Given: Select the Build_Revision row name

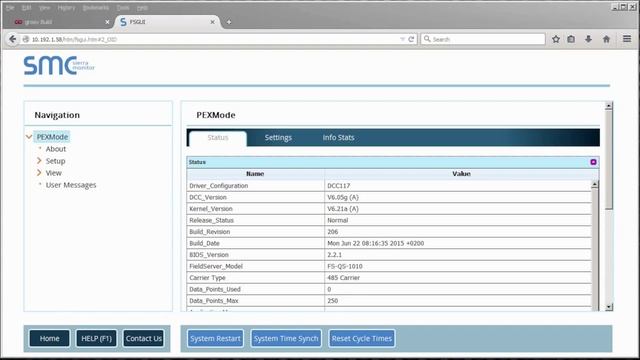Looking at the screenshot, I should tap(210, 231).
